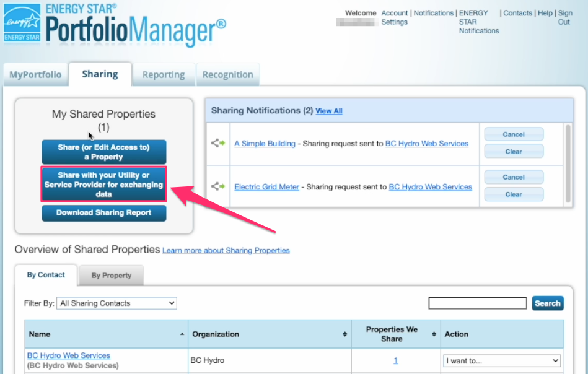Click share icon beside A Simple Building
The width and height of the screenshot is (588, 374).
click(x=217, y=143)
